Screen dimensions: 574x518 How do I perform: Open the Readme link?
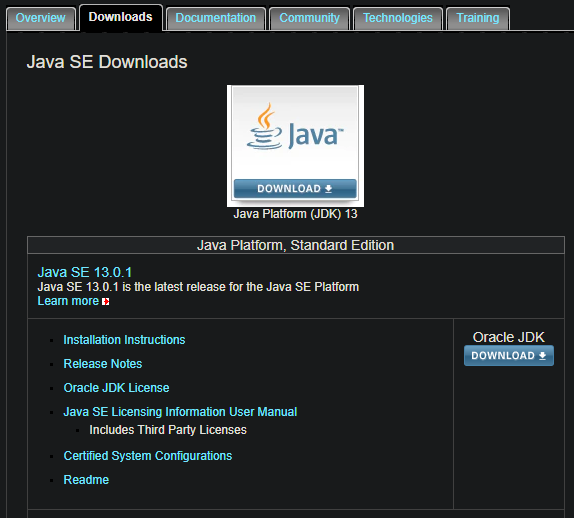click(x=86, y=480)
